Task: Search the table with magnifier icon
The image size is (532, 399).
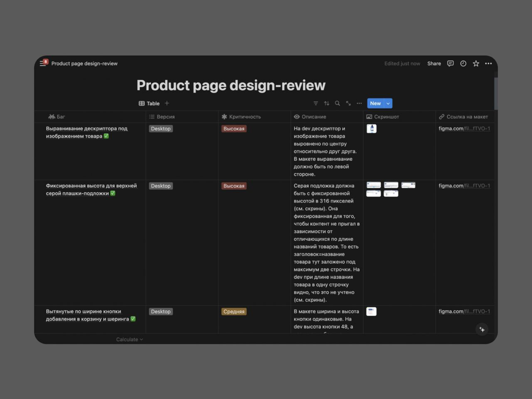Action: click(337, 103)
